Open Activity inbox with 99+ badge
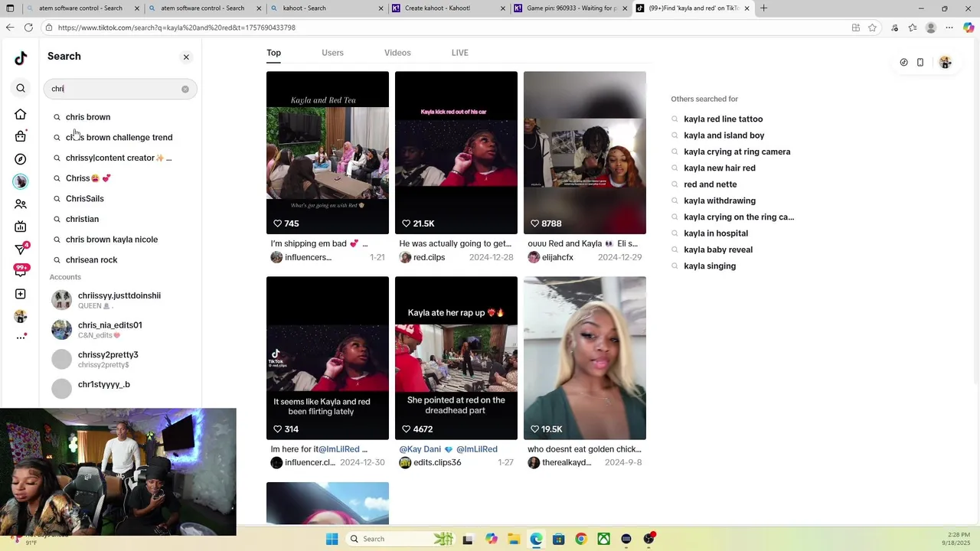The image size is (980, 551). 21,270
